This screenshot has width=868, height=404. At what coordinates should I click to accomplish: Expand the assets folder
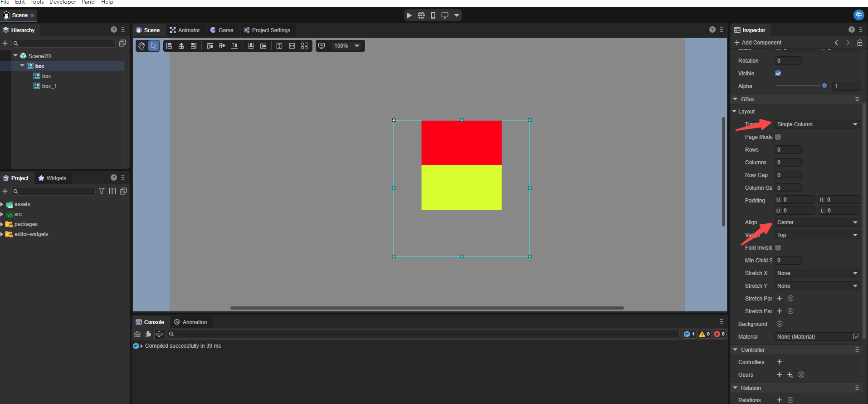(2, 204)
